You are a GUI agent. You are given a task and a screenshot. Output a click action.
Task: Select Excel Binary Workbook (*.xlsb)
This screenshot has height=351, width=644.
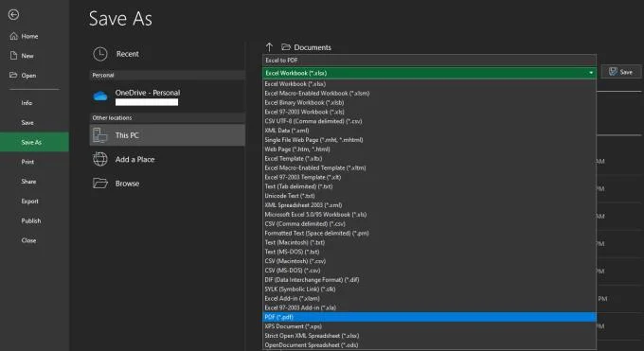pos(429,102)
